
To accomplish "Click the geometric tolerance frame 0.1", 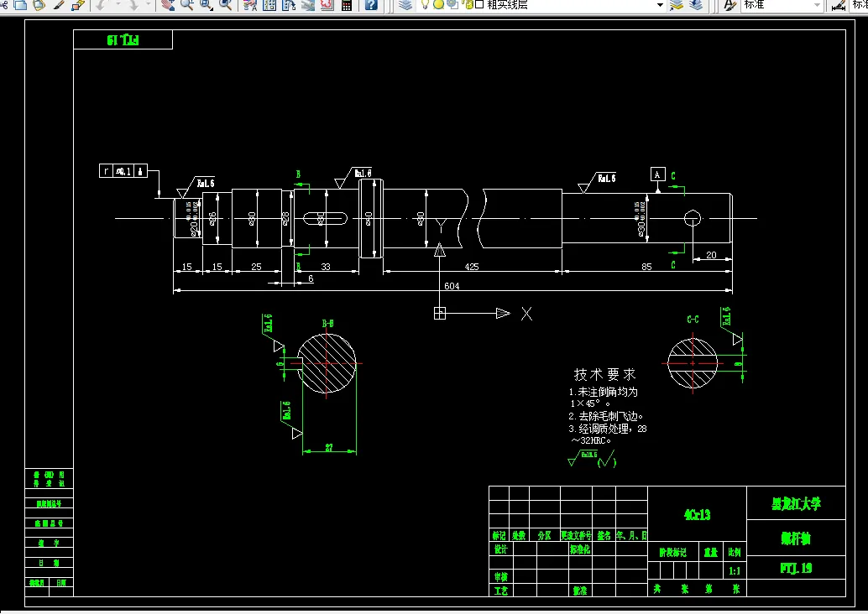I will pyautogui.click(x=123, y=171).
